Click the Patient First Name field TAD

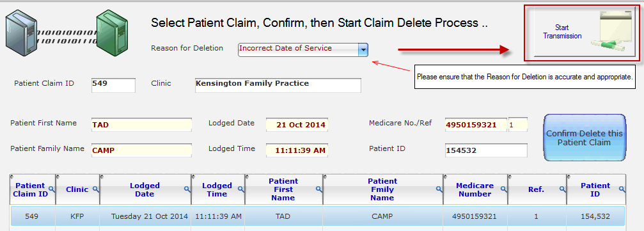pyautogui.click(x=141, y=125)
